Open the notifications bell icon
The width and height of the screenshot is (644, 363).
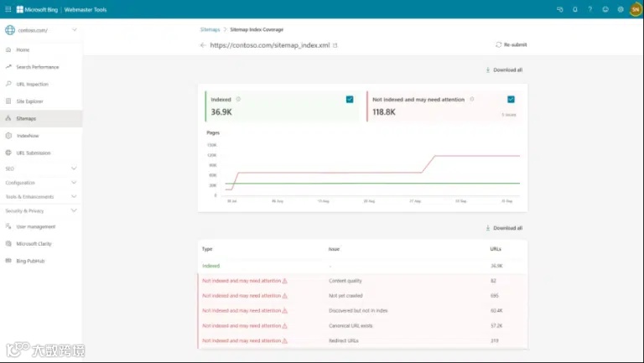575,9
